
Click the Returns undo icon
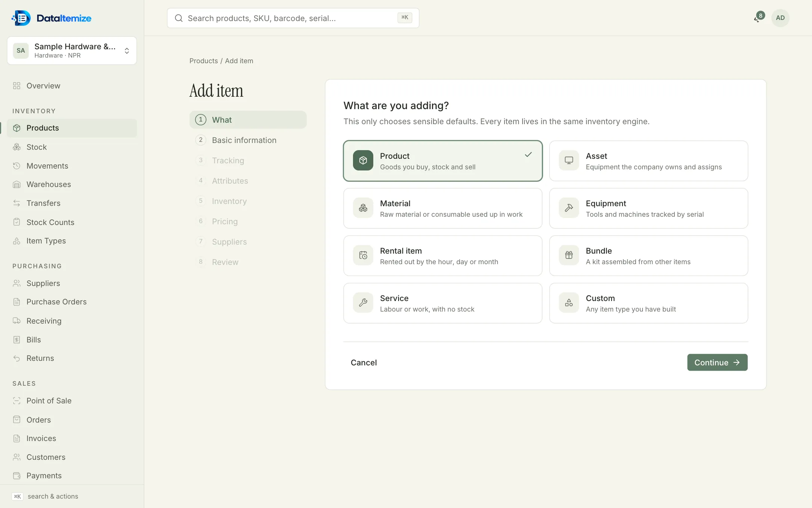tap(17, 358)
